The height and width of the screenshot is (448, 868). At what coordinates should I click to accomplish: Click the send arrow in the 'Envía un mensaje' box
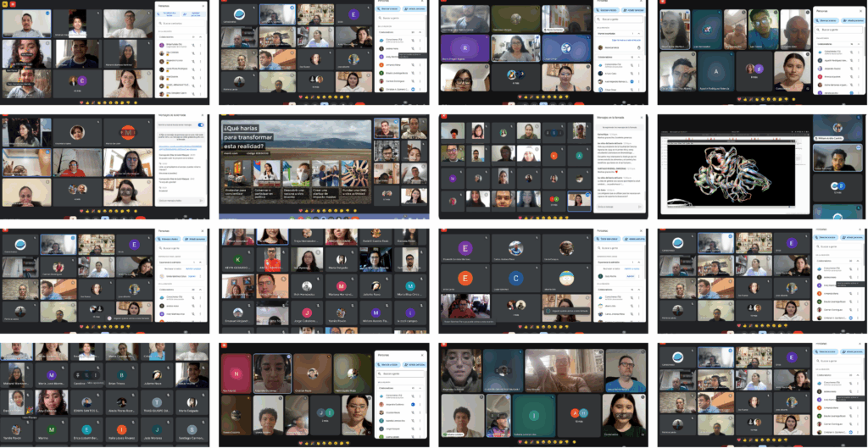click(x=202, y=201)
